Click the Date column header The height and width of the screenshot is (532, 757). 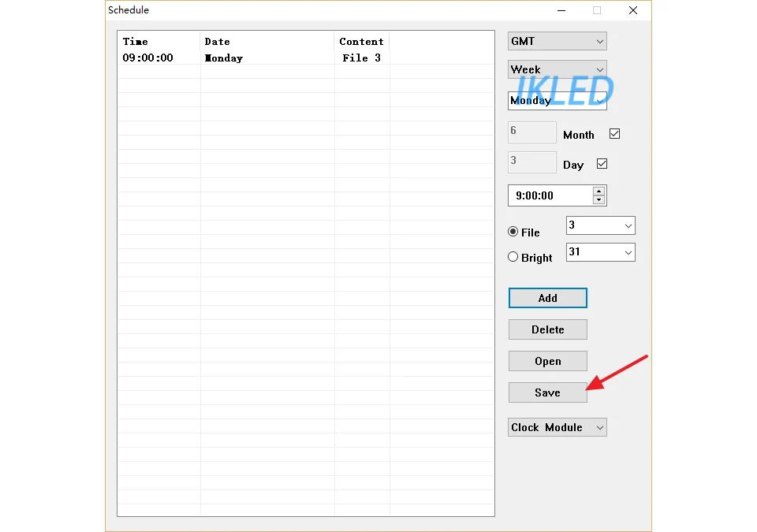click(267, 42)
